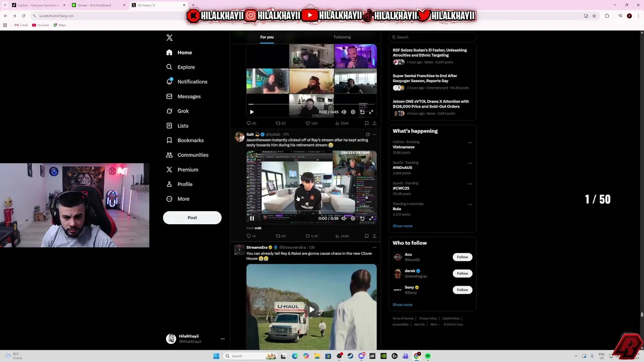Switch to the Stream - Kick Dashboard browser tab
The image size is (644, 362).
[x=95, y=5]
